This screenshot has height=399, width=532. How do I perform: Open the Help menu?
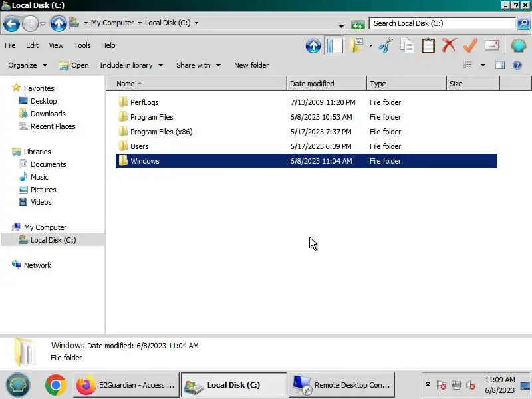(x=108, y=45)
